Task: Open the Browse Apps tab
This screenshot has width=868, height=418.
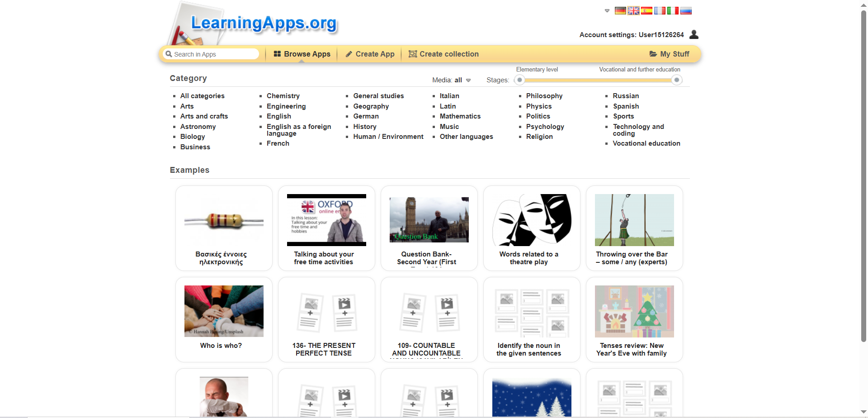Action: click(x=302, y=54)
